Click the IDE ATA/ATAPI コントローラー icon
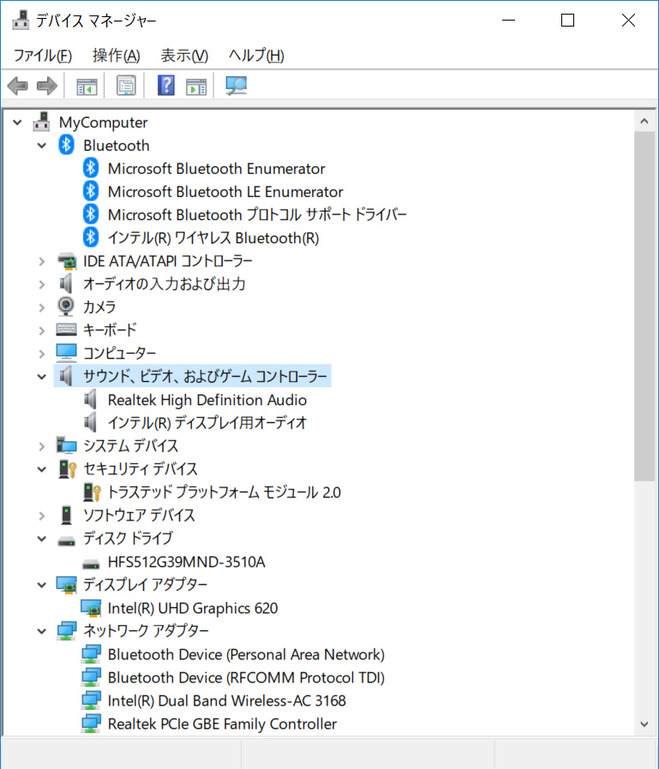Viewport: 659px width, 769px height. 66,261
